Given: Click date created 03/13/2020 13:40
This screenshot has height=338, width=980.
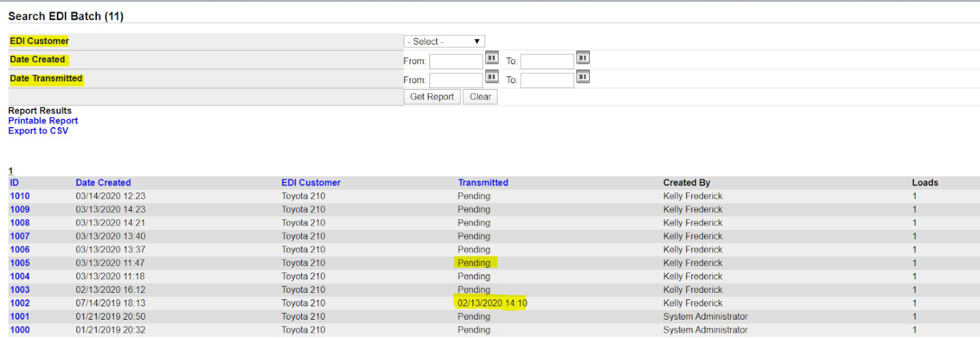Looking at the screenshot, I should (111, 236).
